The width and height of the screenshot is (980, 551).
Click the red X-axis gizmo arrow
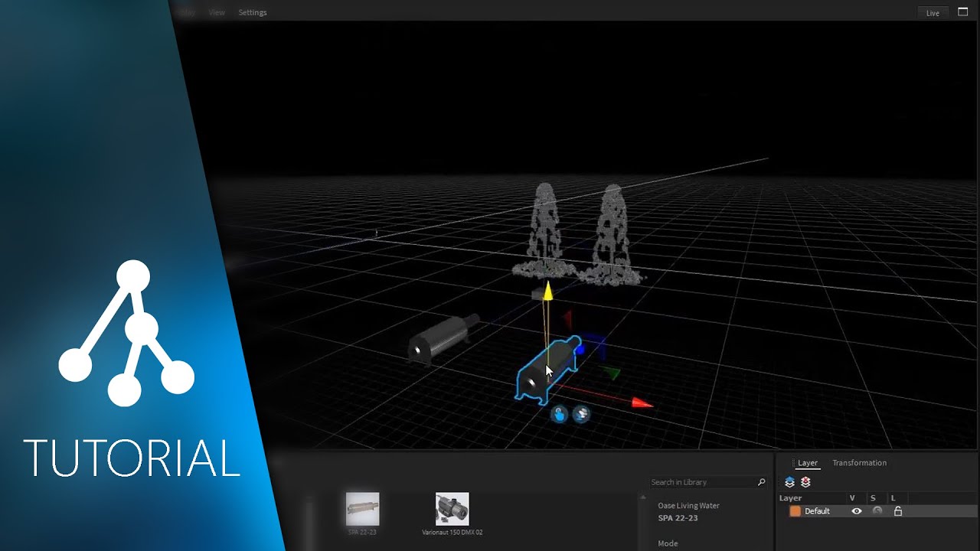click(642, 403)
